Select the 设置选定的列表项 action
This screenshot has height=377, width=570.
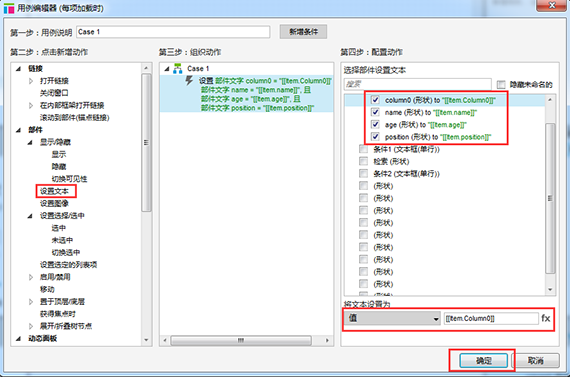point(68,265)
